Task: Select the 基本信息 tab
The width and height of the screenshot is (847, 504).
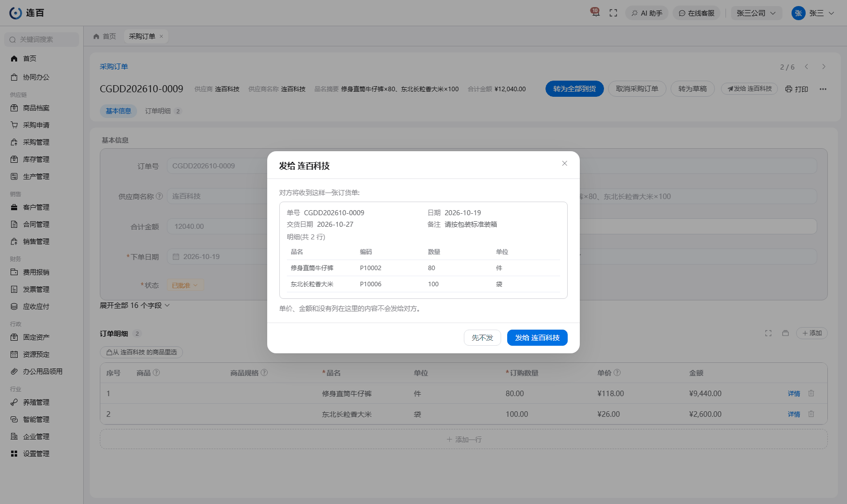Action: (x=118, y=111)
